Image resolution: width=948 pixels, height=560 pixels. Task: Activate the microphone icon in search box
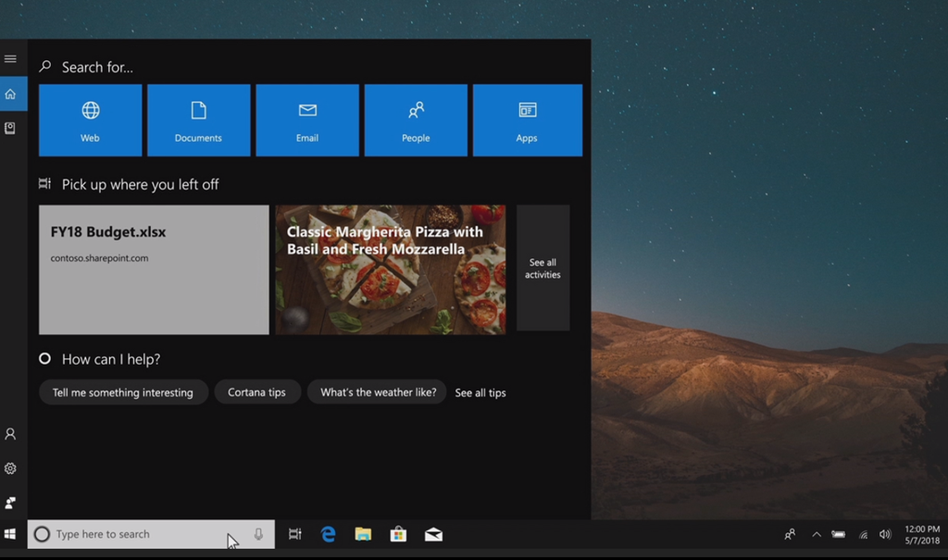(258, 534)
